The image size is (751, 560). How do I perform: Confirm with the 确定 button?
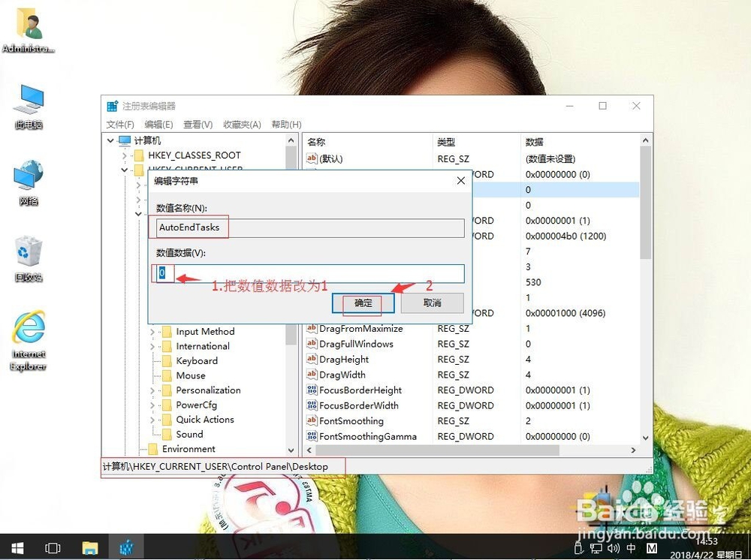(363, 303)
